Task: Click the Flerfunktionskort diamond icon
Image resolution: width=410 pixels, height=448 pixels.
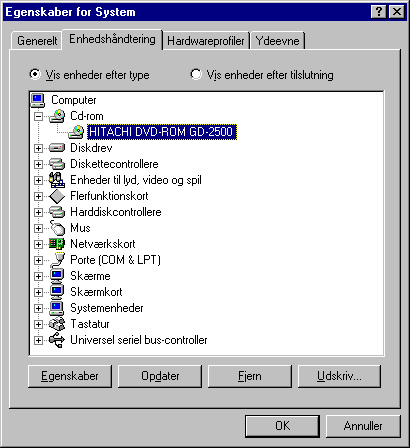Action: (57, 196)
